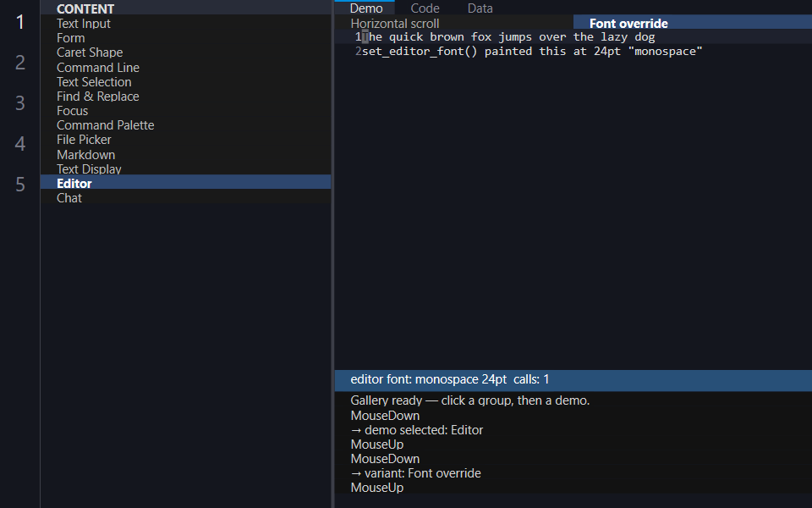Viewport: 812px width, 508px height.
Task: Open the Form demo
Action: (185, 38)
